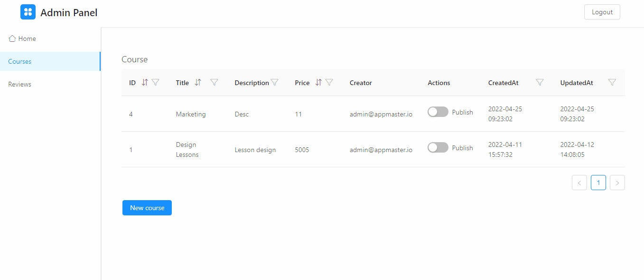Sort courses by Title

(x=198, y=82)
